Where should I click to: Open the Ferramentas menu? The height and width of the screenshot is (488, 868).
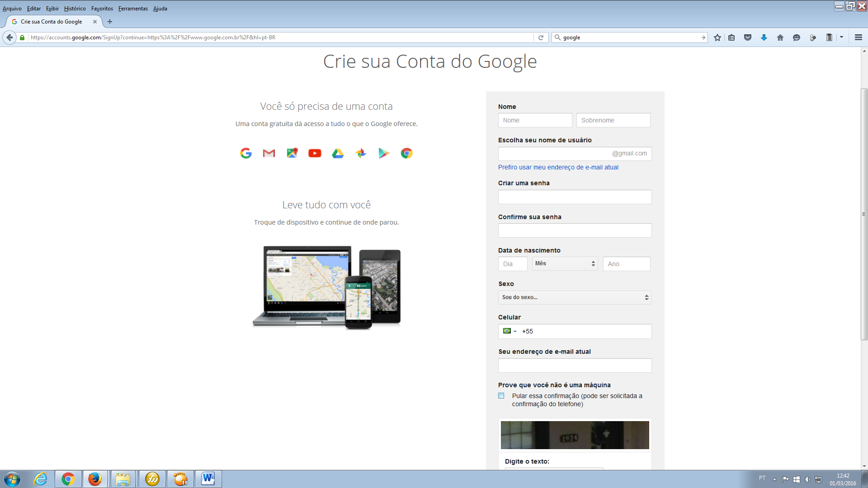[x=133, y=9]
